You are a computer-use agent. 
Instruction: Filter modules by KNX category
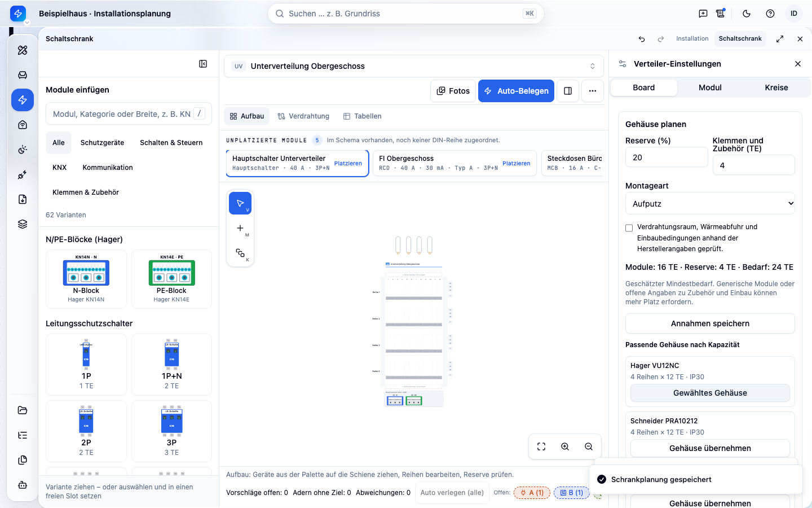click(59, 168)
